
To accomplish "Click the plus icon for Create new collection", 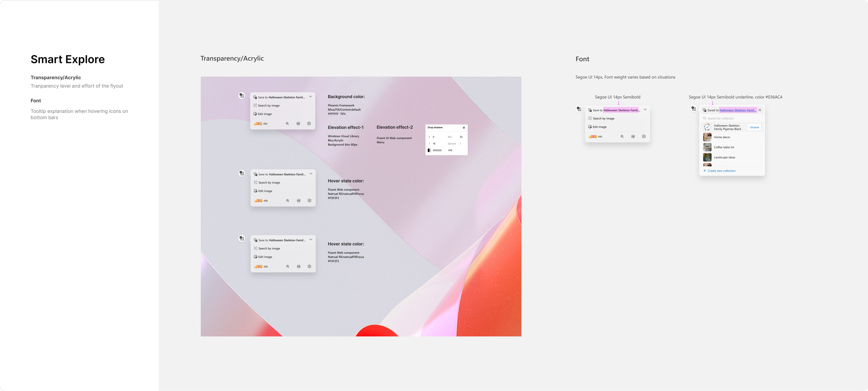I will [704, 171].
